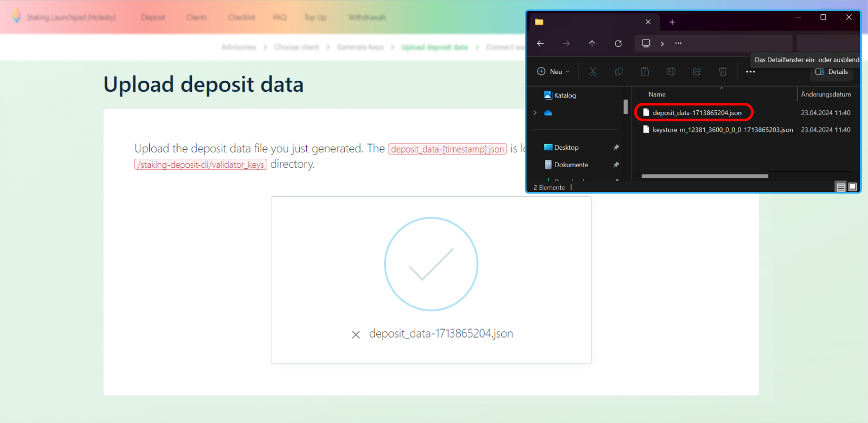
Task: Click the file icon of deposit_data-1713865204.json
Action: click(646, 112)
